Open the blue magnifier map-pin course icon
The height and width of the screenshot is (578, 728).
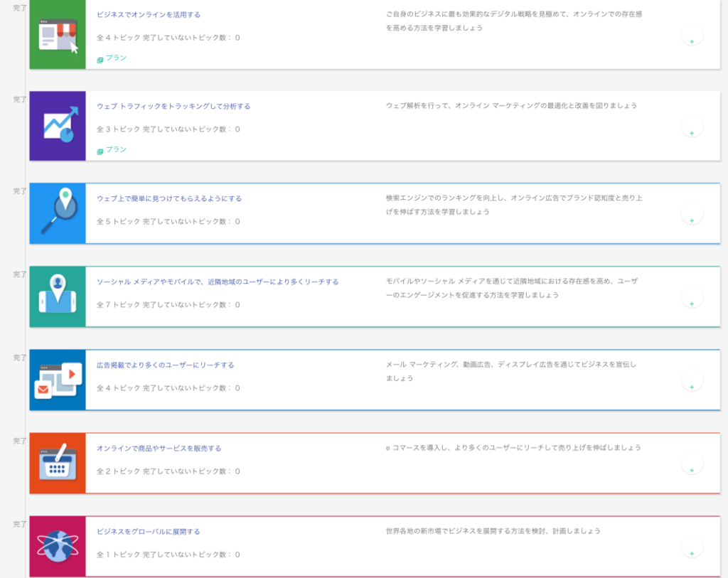(58, 213)
